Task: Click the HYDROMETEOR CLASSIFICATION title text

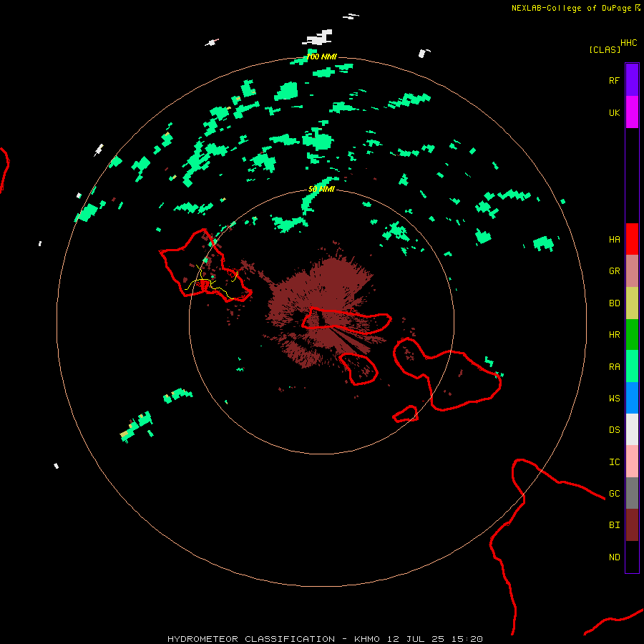Action: (x=251, y=639)
